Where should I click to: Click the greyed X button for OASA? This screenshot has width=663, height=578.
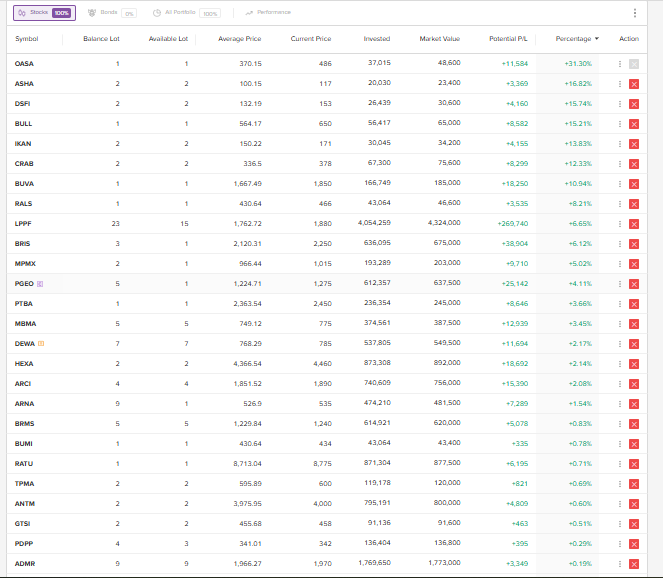pos(634,64)
